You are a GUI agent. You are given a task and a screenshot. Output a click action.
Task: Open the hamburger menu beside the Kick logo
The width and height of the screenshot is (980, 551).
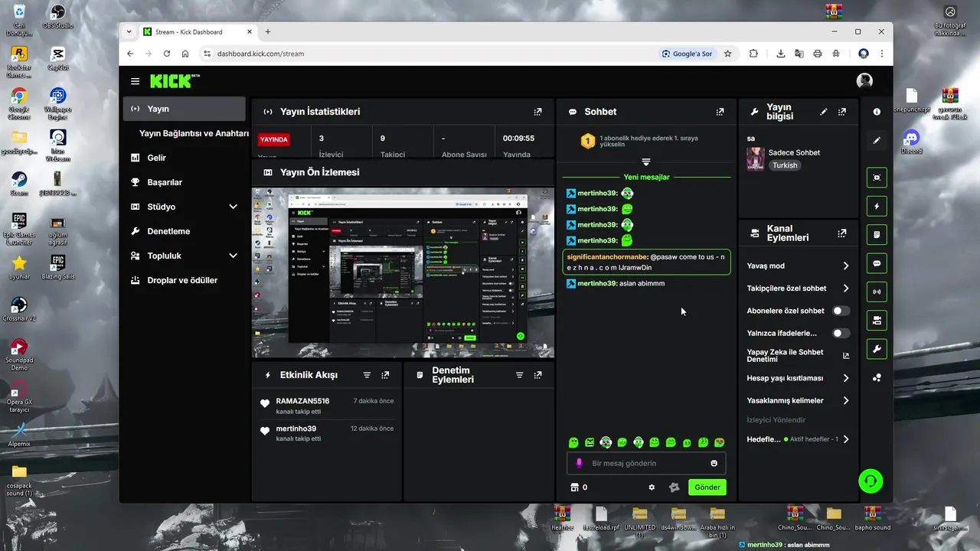click(x=135, y=81)
